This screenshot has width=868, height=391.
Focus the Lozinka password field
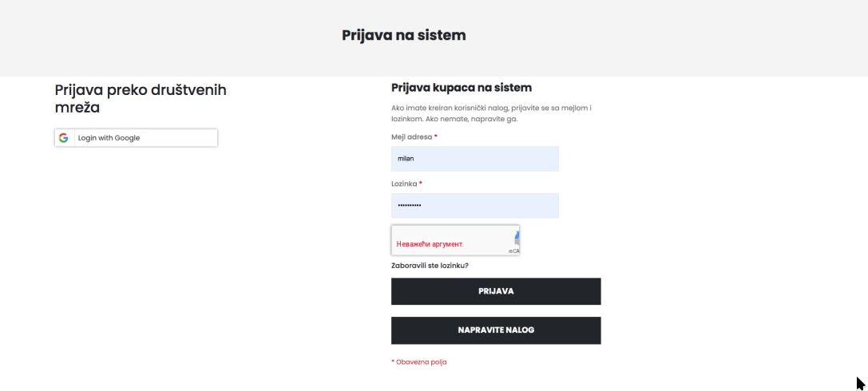coord(474,206)
